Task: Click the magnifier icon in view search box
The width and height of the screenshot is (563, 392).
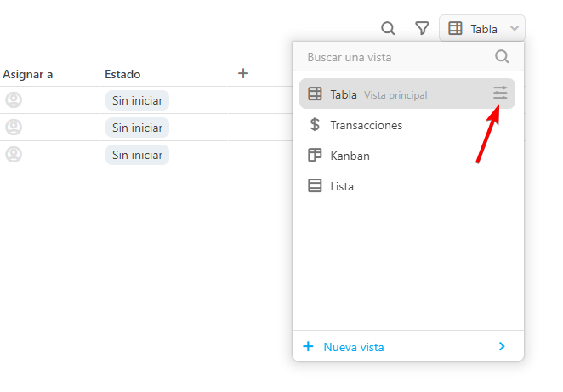Action: [x=502, y=56]
